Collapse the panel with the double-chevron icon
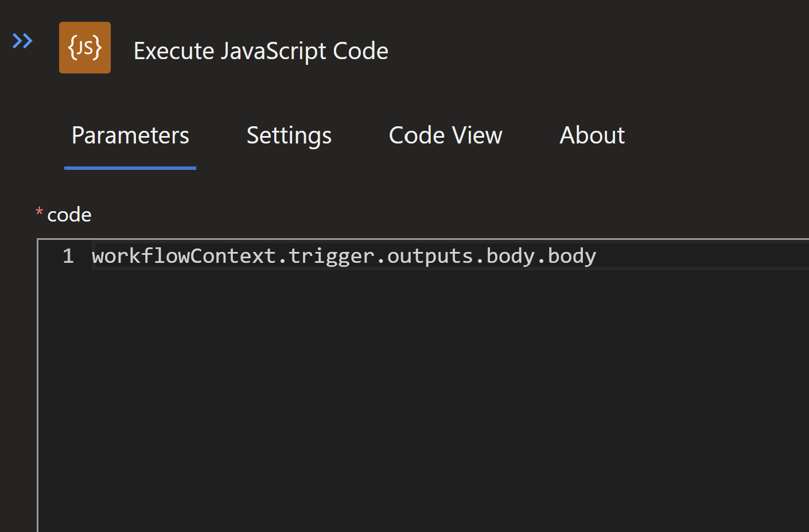809x532 pixels. tap(22, 41)
